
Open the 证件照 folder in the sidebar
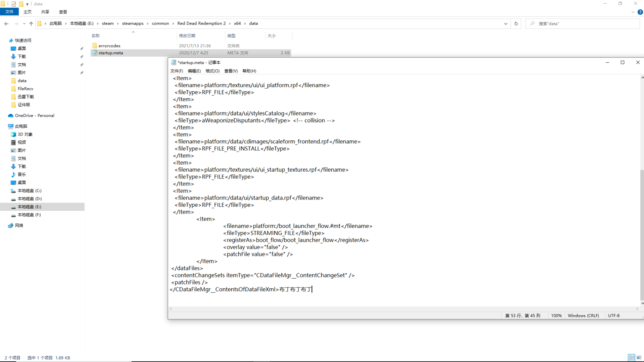(23, 105)
